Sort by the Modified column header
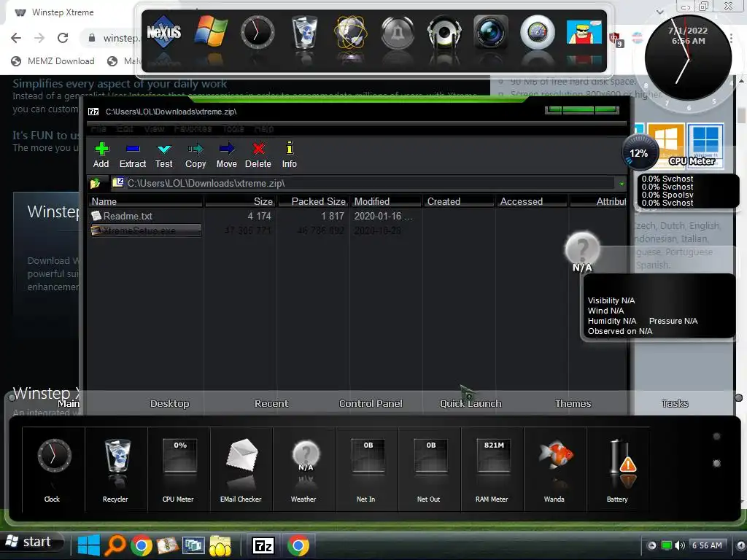This screenshot has height=560, width=747. pos(387,201)
